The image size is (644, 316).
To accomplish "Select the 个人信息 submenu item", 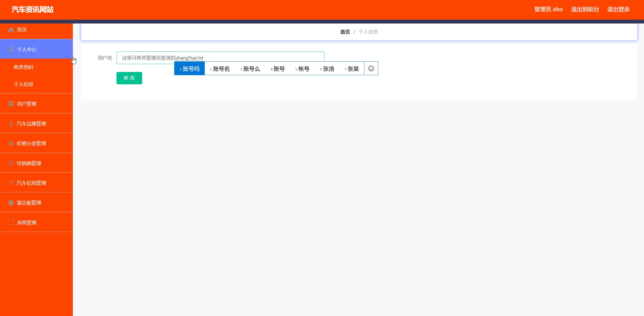I will [x=23, y=84].
